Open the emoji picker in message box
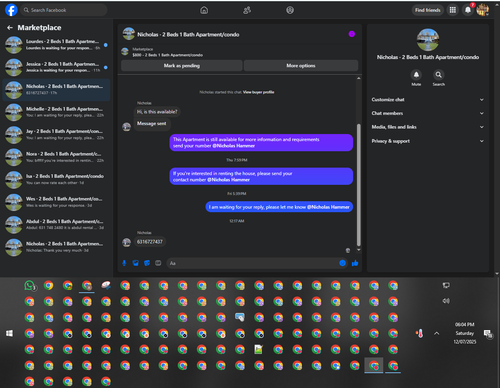Screen dimensions: 500x388 pos(342,263)
